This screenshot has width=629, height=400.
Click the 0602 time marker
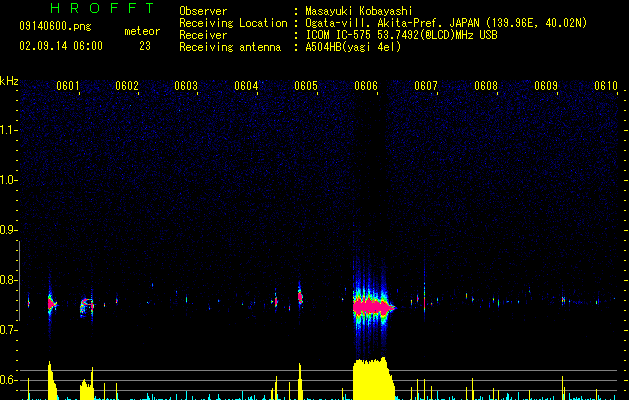tap(127, 86)
